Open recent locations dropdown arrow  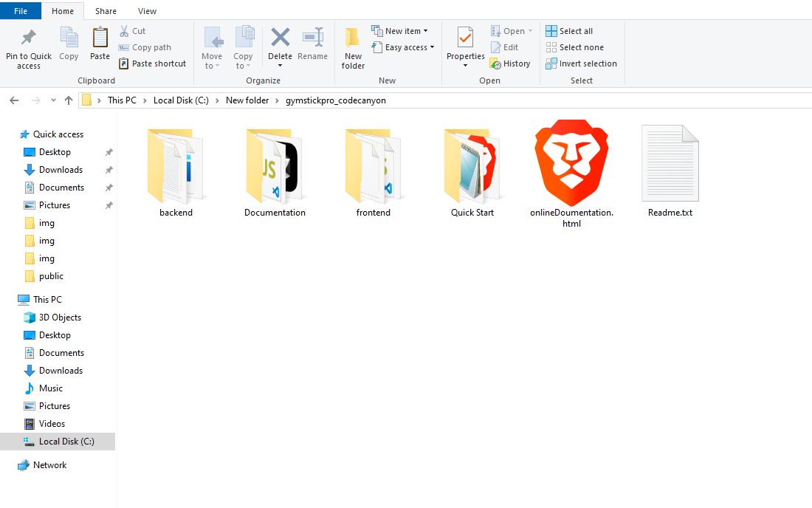coord(53,100)
